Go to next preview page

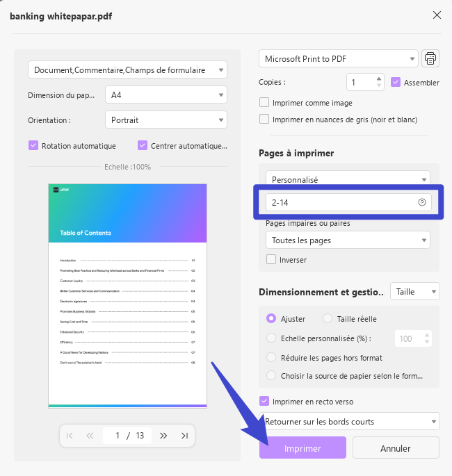click(x=163, y=436)
